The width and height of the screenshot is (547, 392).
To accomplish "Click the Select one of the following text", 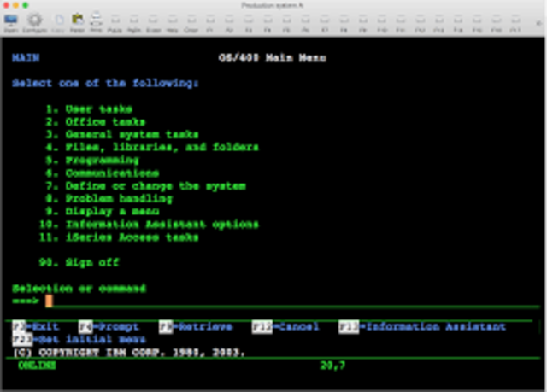I will (105, 84).
